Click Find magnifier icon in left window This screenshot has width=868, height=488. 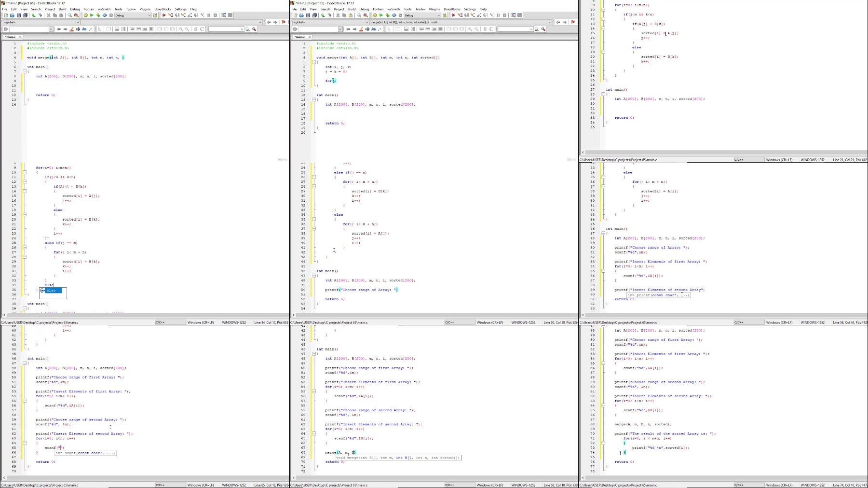(69, 15)
